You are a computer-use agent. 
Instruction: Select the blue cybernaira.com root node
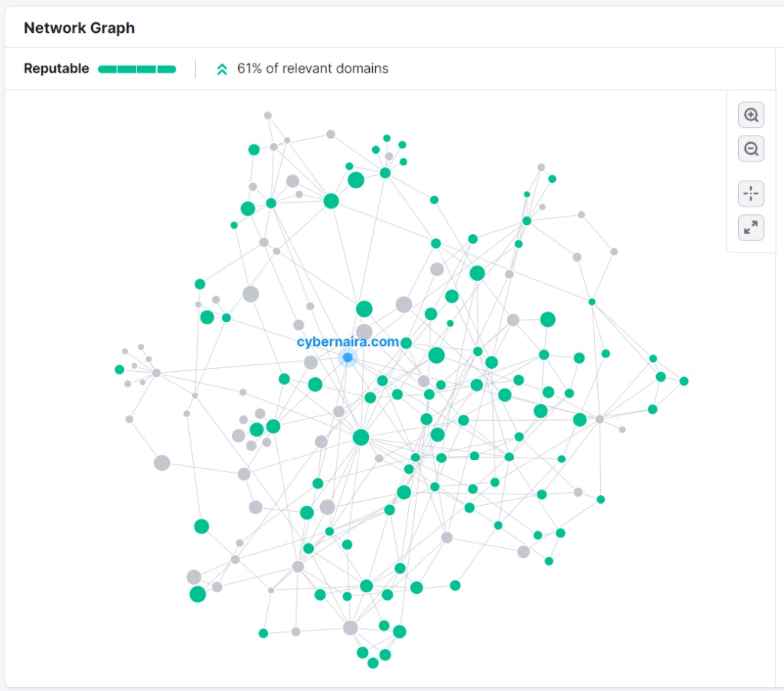click(347, 357)
